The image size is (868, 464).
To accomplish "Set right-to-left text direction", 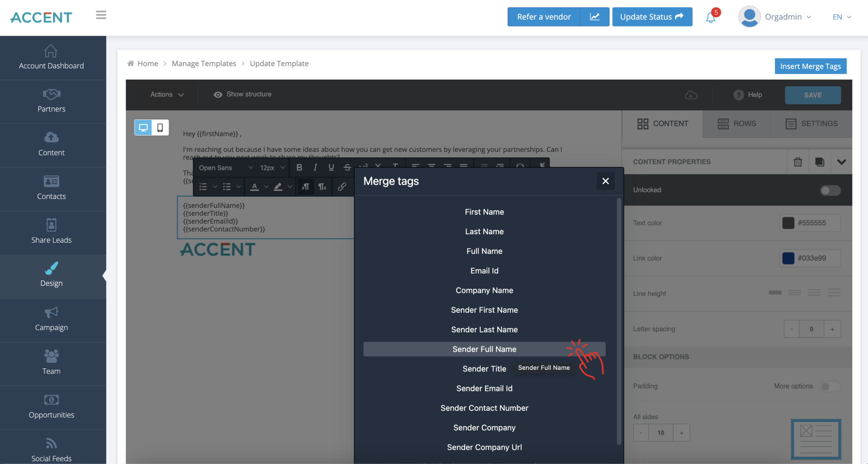I will coord(322,187).
